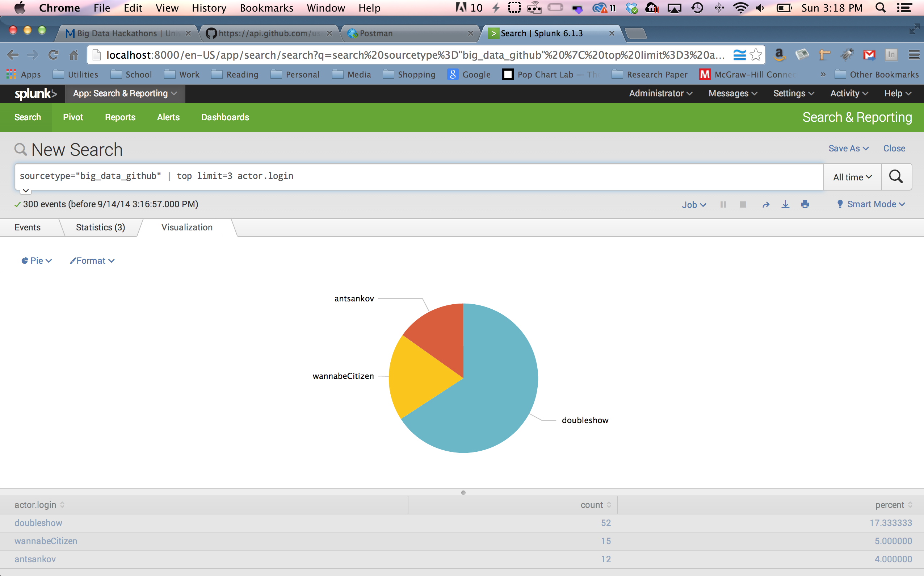Click the doubleshow link in results table

pos(38,523)
